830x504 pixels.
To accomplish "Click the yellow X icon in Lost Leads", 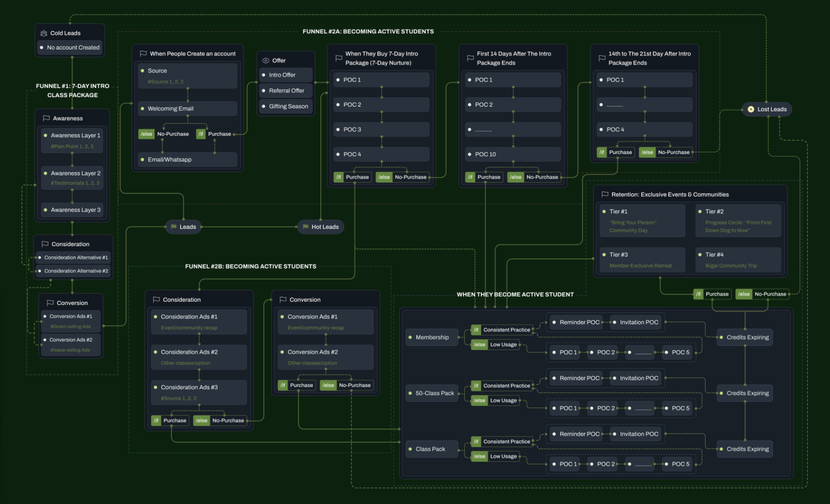I will tap(751, 109).
